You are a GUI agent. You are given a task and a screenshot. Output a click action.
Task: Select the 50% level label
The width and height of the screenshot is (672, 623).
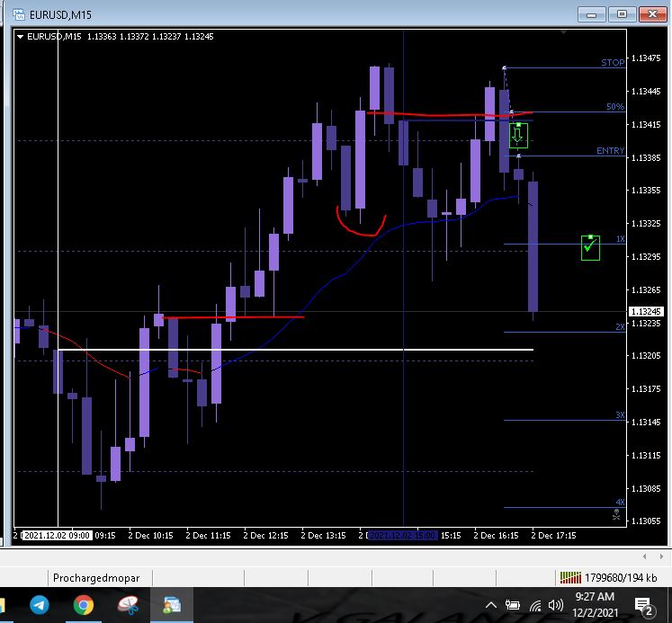coord(615,107)
